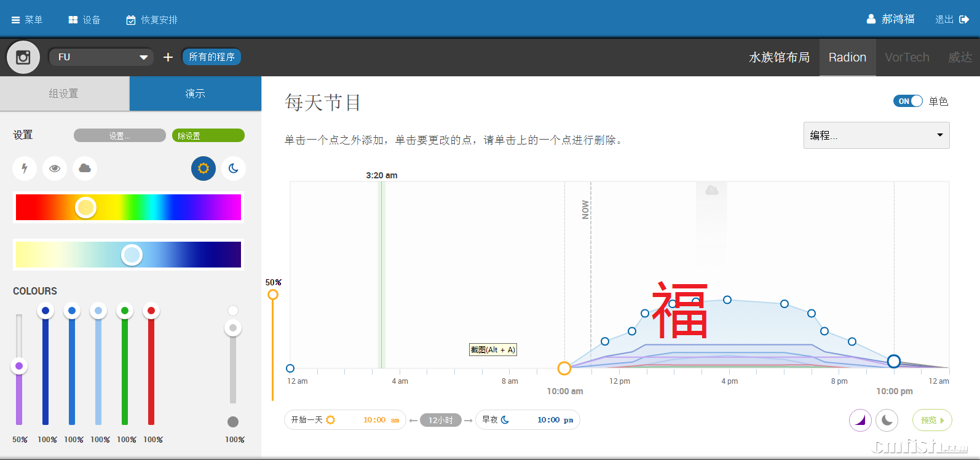Click the 12小时 duration pill
The image size is (980, 460).
(441, 420)
